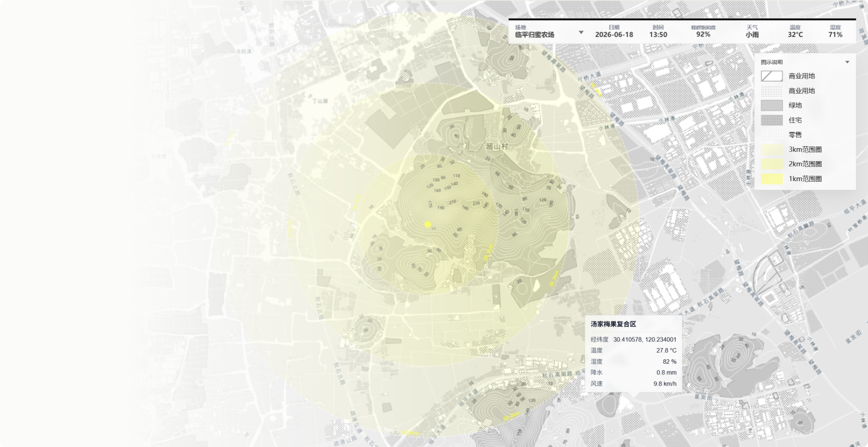Click the yellow farm location dot on map
This screenshot has height=447, width=868.
(428, 224)
